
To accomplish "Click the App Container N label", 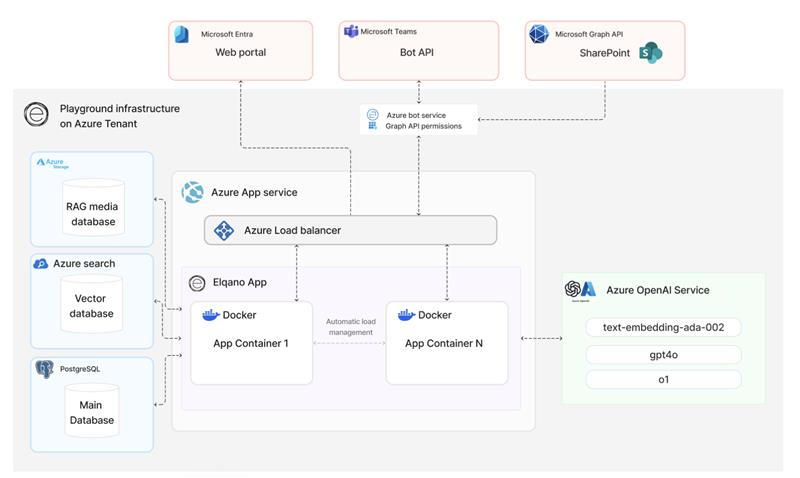I will click(444, 343).
